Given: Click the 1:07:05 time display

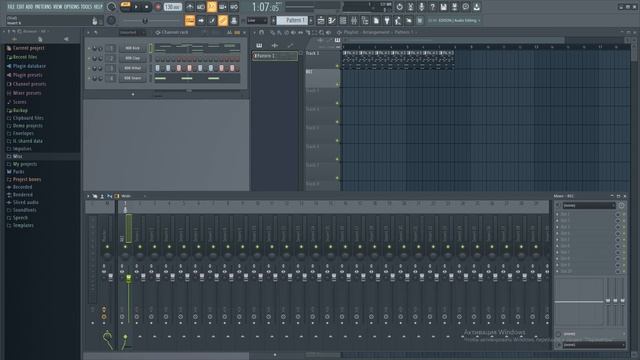Looking at the screenshot, I should [x=265, y=7].
